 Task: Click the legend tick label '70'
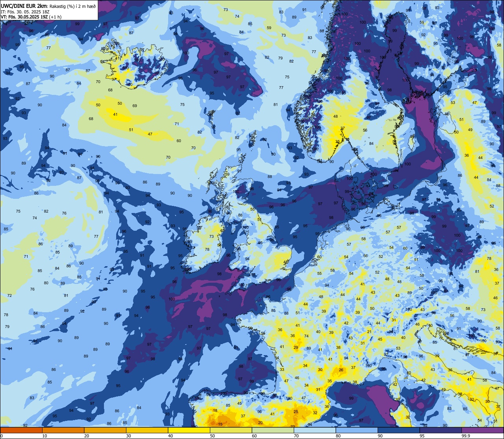pos(296,436)
